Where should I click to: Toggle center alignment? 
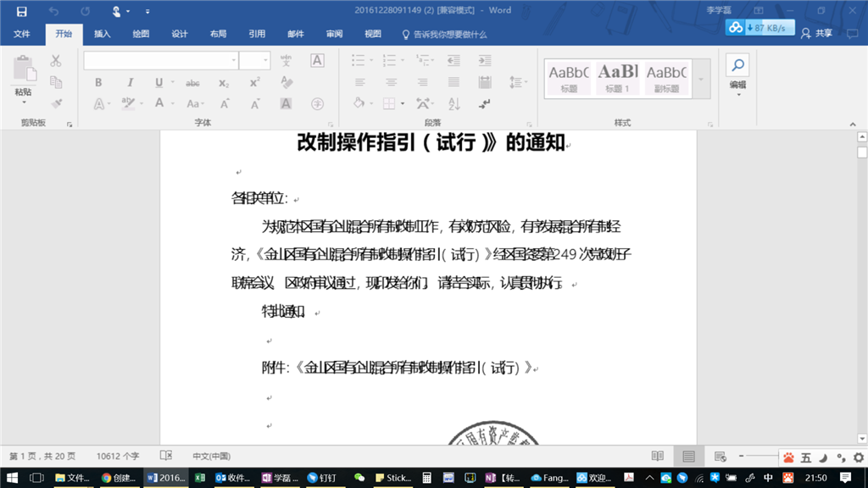point(391,82)
